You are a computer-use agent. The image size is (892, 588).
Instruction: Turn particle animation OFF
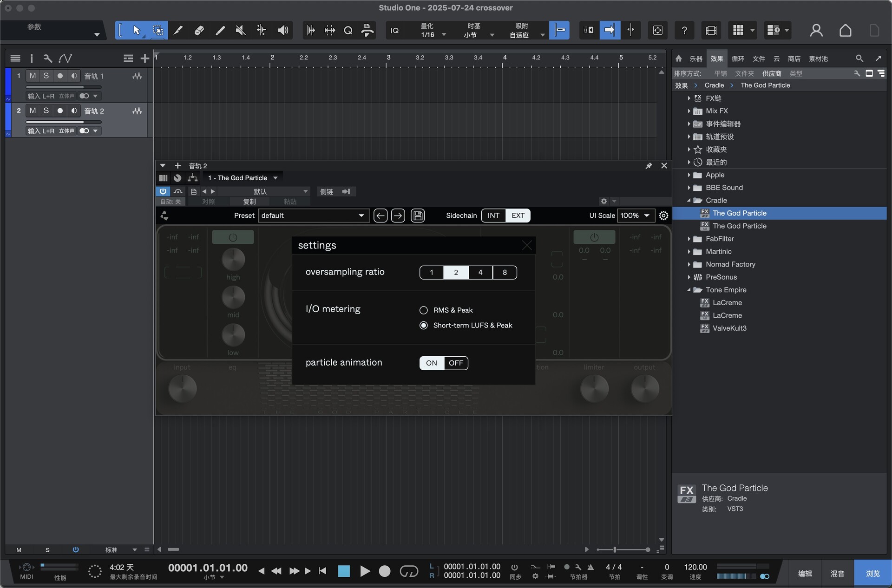456,363
